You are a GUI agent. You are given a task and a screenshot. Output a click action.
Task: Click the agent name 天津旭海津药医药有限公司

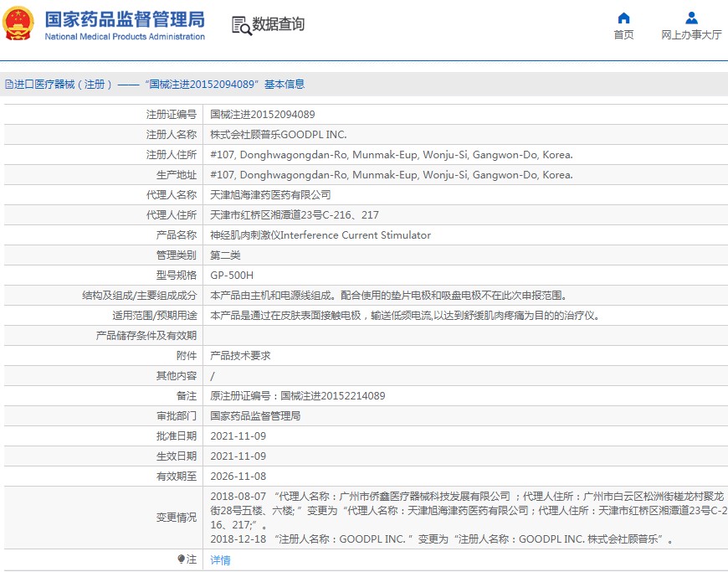point(270,195)
